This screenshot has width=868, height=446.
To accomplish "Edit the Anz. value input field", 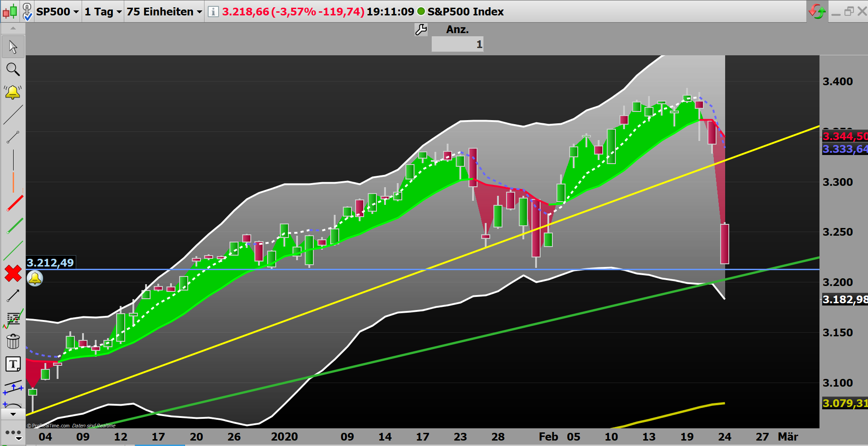I will coord(457,44).
